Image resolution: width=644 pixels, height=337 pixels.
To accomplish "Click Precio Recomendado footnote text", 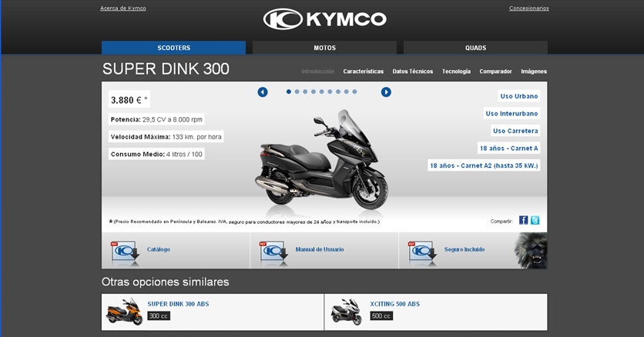I will pyautogui.click(x=244, y=222).
